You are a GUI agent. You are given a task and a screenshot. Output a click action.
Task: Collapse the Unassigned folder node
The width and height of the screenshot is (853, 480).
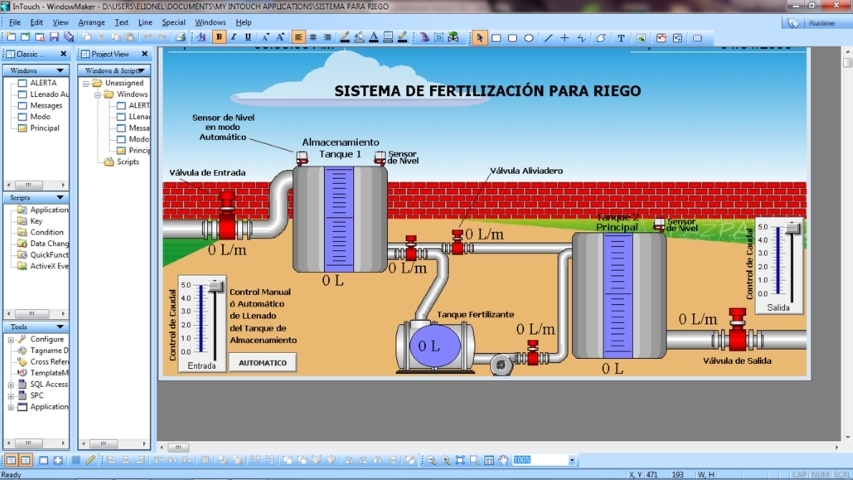point(86,83)
